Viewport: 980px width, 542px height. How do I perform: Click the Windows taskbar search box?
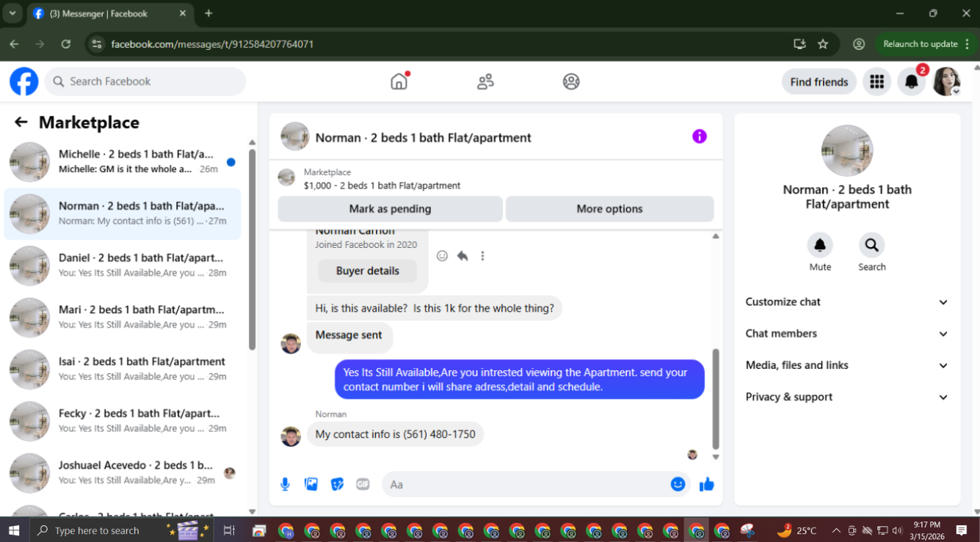point(121,530)
